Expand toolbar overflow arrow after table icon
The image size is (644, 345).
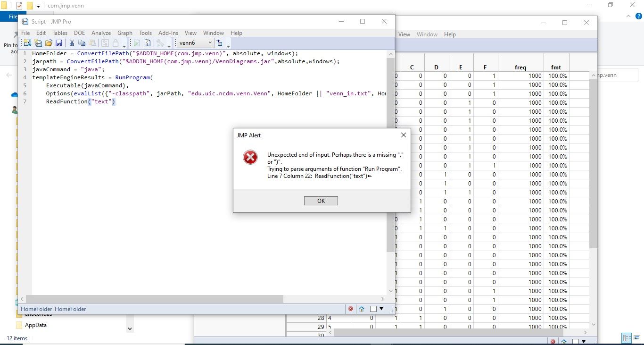[x=228, y=45]
